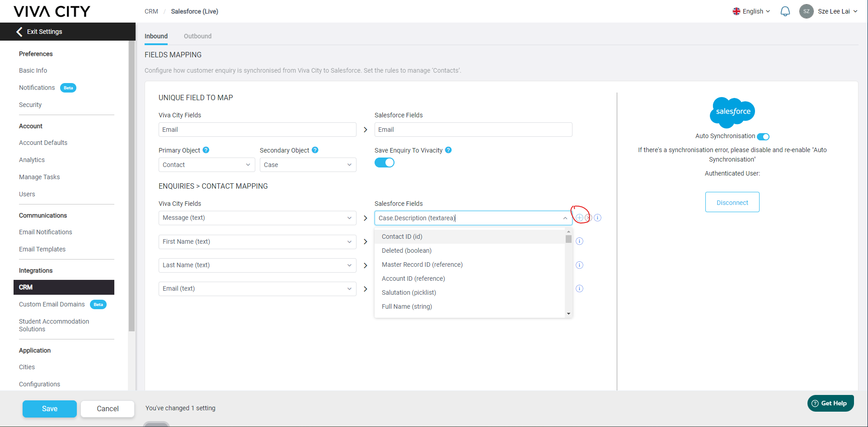Click the Viva City Email unique field input

(x=257, y=130)
